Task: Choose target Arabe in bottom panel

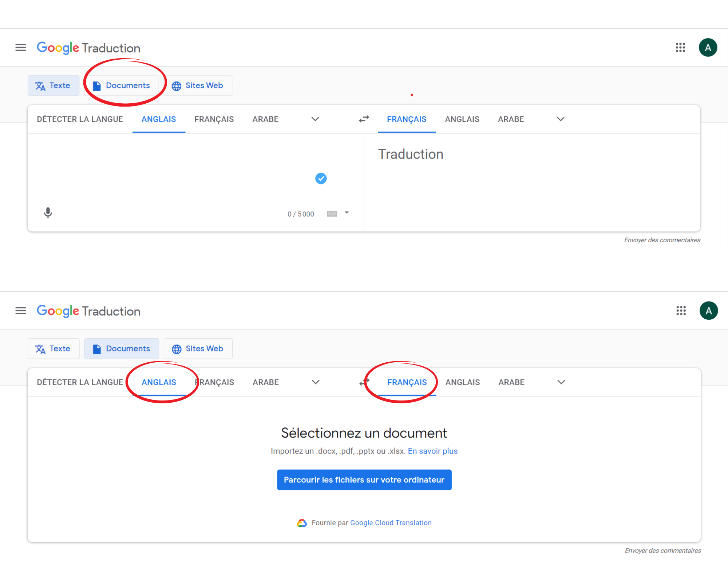Action: (511, 382)
